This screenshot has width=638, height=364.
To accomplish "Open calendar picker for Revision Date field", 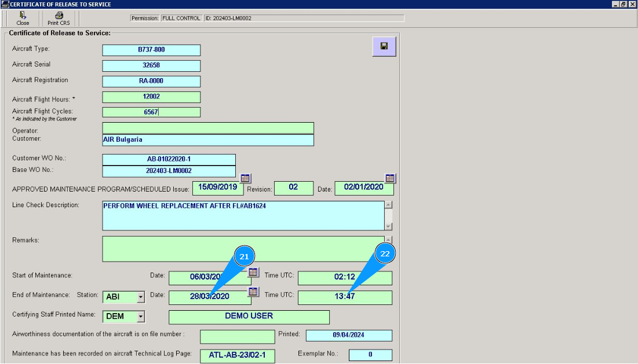I will 390,178.
